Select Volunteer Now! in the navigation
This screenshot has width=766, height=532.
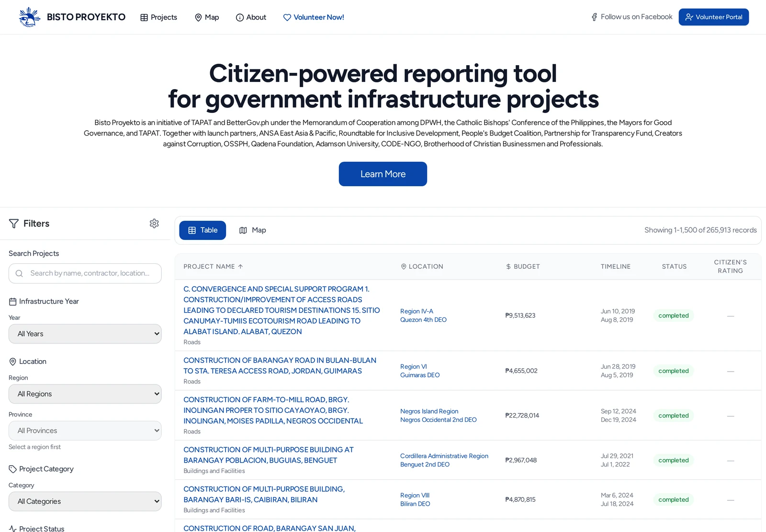[x=314, y=17]
